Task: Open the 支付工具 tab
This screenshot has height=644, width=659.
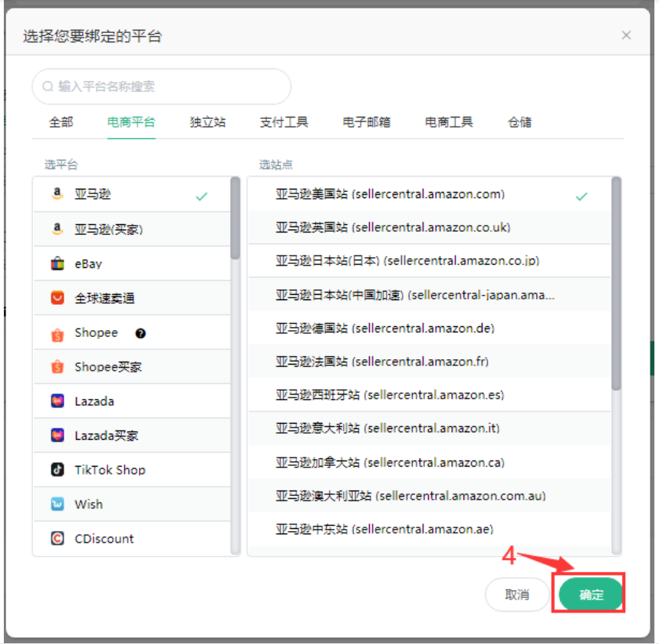Action: click(284, 122)
